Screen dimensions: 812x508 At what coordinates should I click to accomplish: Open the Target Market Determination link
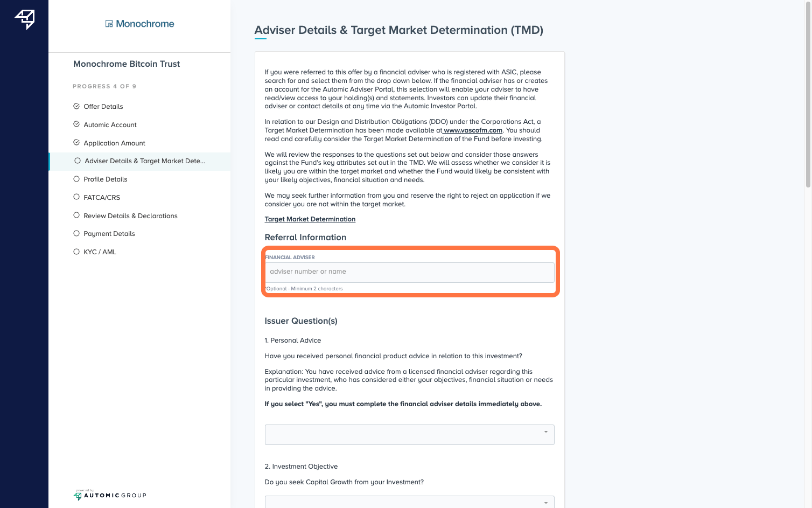(x=310, y=219)
